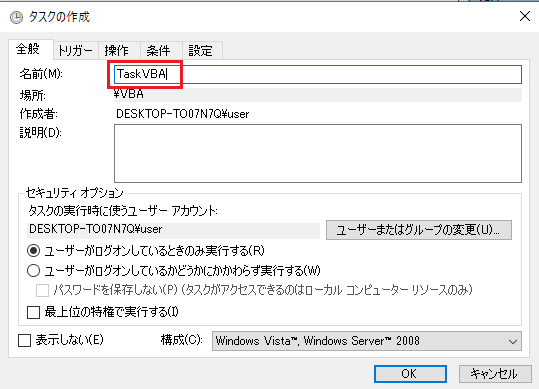Enable 最上位の特権で実行する checkbox
The height and width of the screenshot is (389, 539).
click(33, 312)
